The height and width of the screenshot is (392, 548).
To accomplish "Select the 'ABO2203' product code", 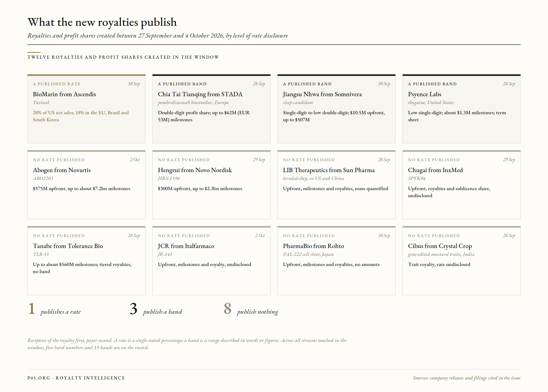I will (x=43, y=178).
